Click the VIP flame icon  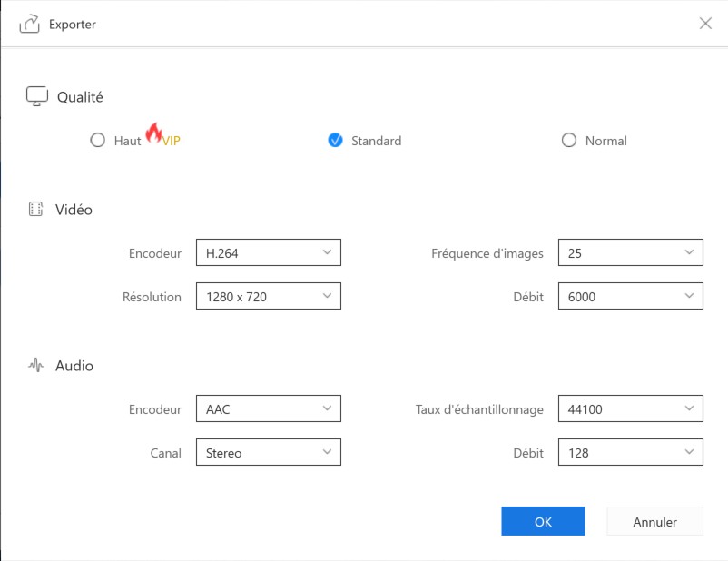[153, 134]
